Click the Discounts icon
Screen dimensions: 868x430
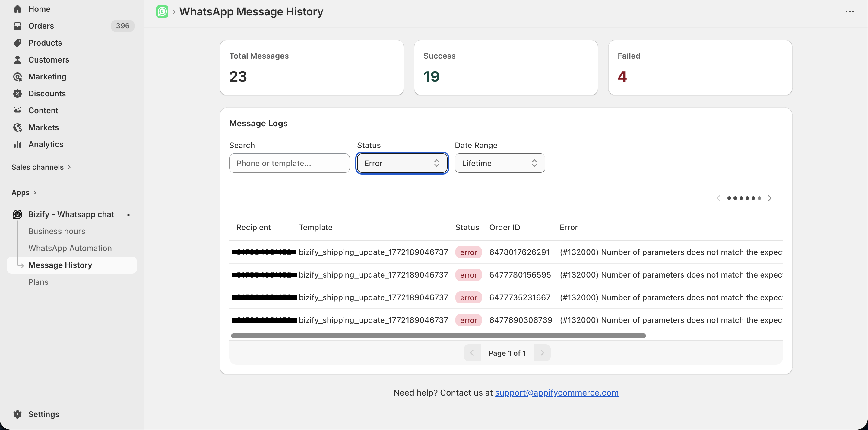(18, 93)
